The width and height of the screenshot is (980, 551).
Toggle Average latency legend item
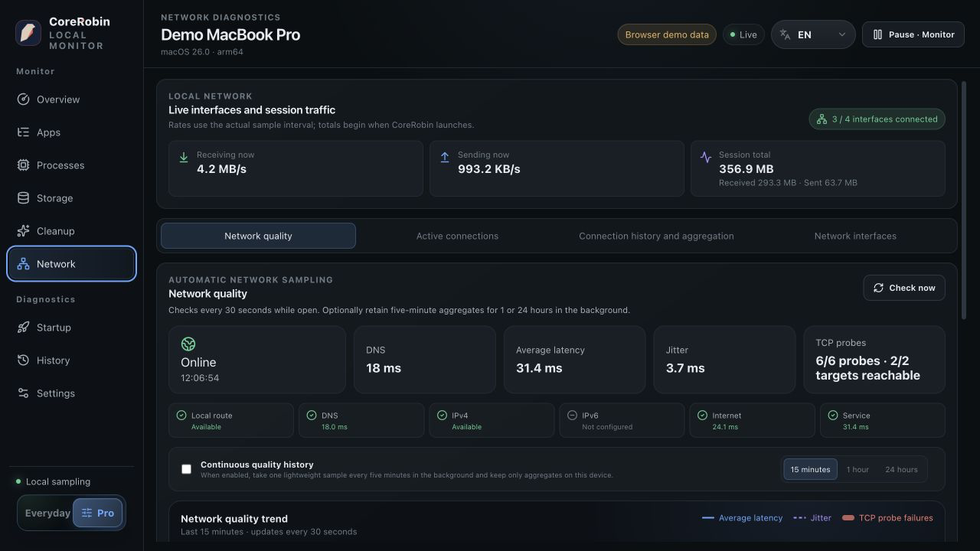coord(743,518)
